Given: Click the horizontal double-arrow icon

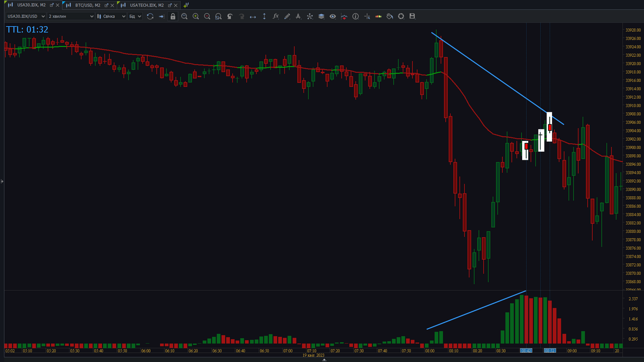Looking at the screenshot, I should click(253, 16).
